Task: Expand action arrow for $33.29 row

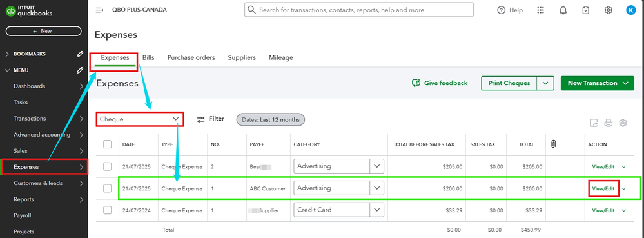Action: tap(624, 210)
